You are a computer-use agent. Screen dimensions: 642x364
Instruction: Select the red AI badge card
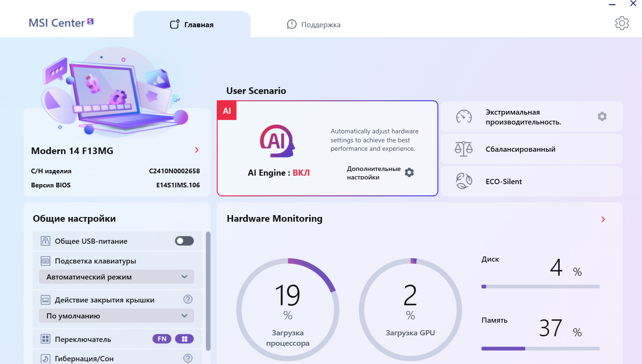coord(227,111)
